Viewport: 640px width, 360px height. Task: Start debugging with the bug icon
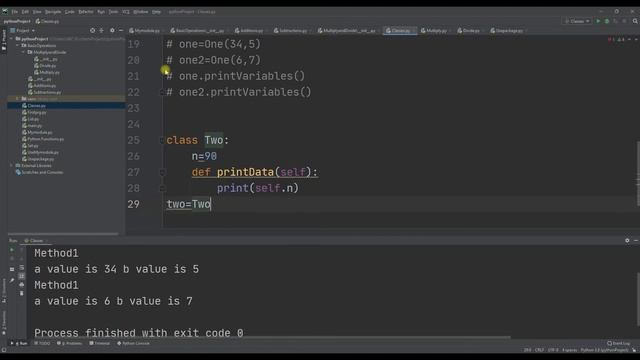coord(607,21)
